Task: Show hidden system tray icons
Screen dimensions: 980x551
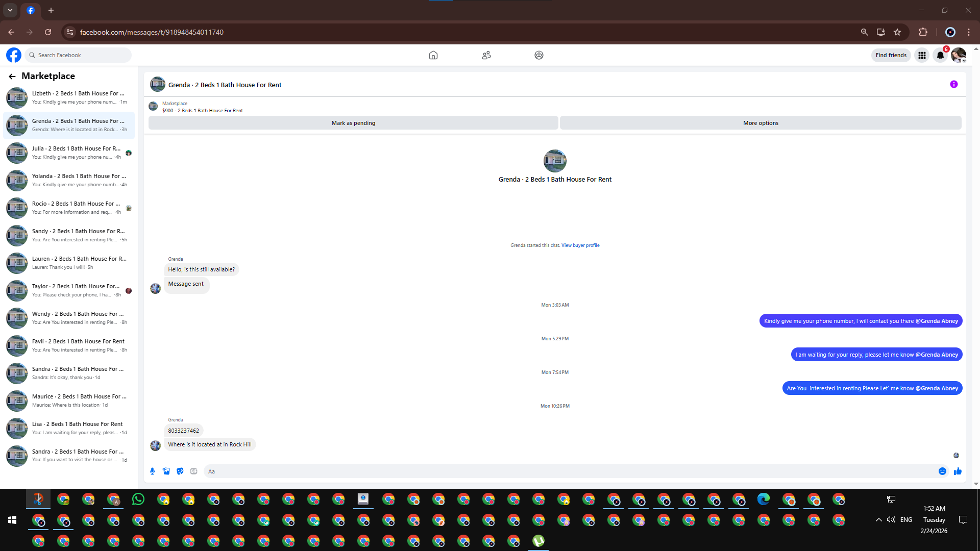Action: [878, 520]
